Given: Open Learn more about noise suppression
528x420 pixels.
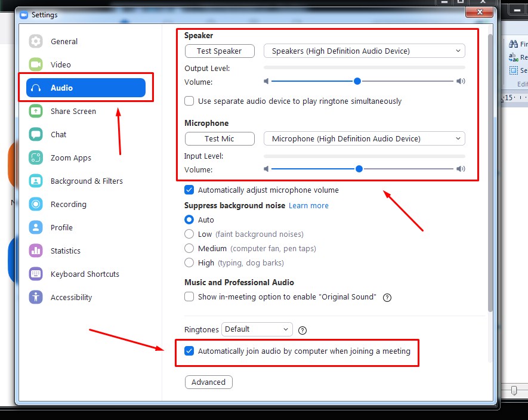Looking at the screenshot, I should 308,205.
